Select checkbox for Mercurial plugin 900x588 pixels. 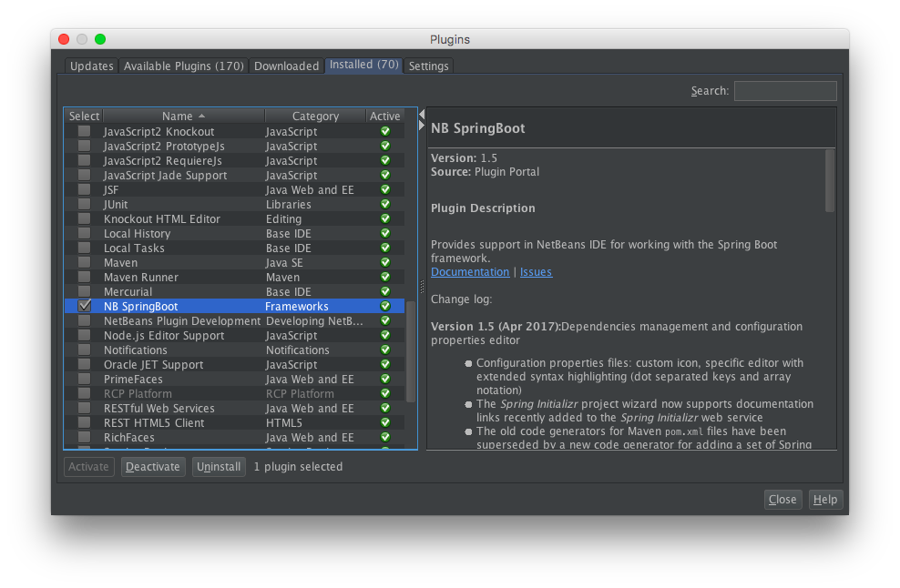85,291
